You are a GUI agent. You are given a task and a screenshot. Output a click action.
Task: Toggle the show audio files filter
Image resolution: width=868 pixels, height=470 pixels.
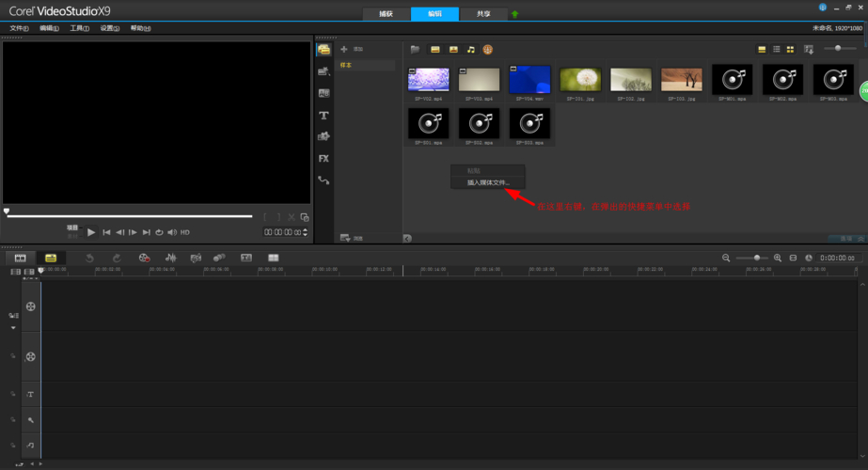[x=470, y=49]
